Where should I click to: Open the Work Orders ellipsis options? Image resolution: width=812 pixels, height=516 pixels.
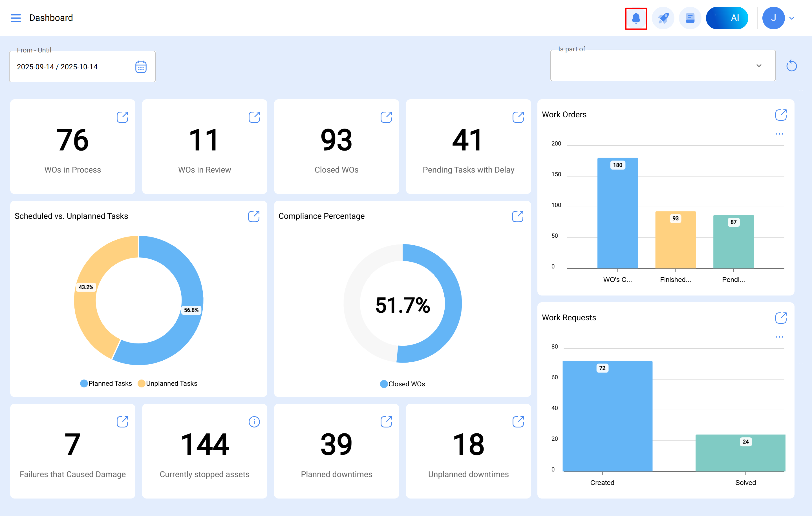tap(779, 134)
